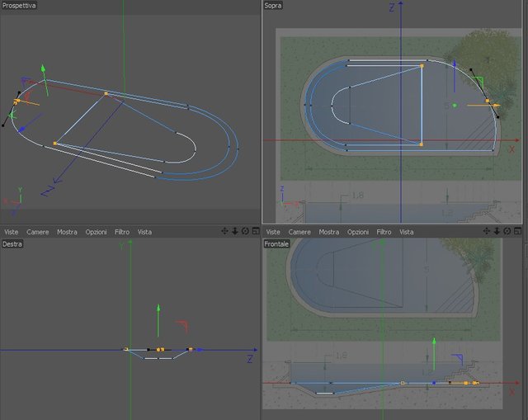Click the zoom camera icon of Frontale viewport
The image size is (528, 420).
pyautogui.click(x=497, y=231)
